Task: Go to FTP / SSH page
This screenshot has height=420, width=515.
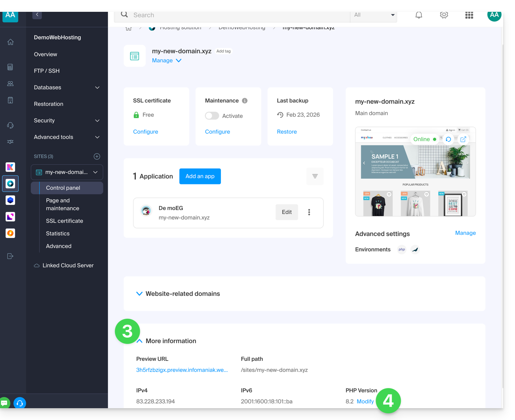Action: click(x=47, y=71)
